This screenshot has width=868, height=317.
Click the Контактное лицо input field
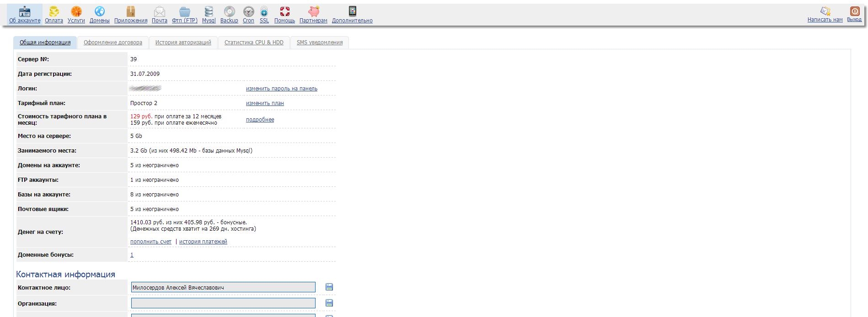[x=223, y=287]
